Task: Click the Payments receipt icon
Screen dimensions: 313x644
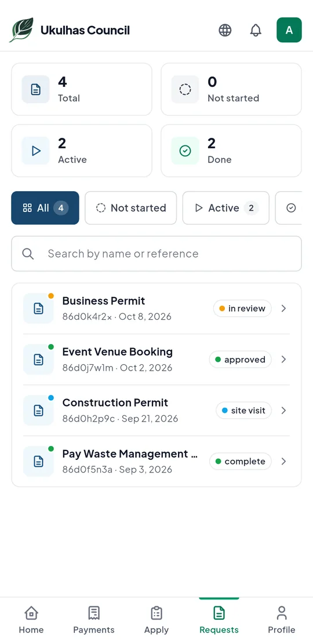Action: tap(94, 613)
